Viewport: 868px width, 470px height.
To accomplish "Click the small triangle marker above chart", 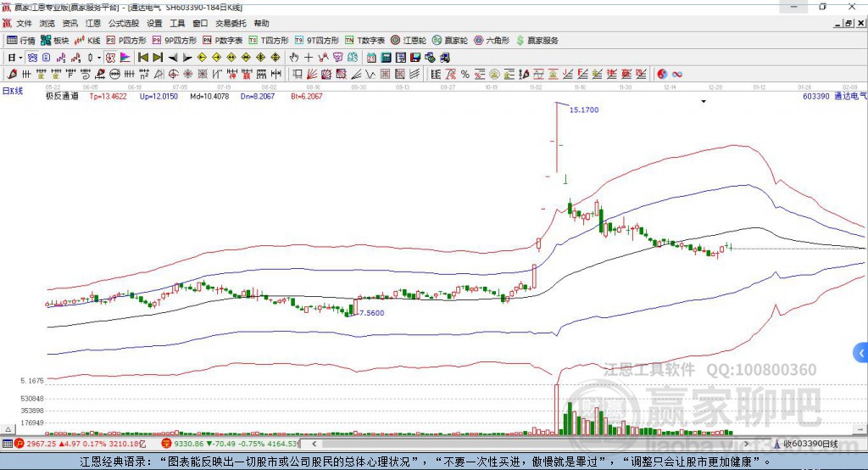I will click(x=704, y=102).
